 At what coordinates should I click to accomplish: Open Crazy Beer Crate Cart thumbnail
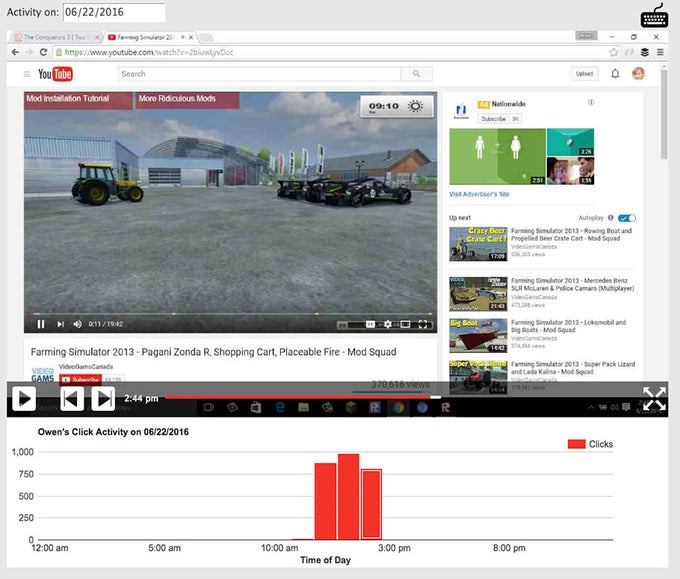point(478,244)
